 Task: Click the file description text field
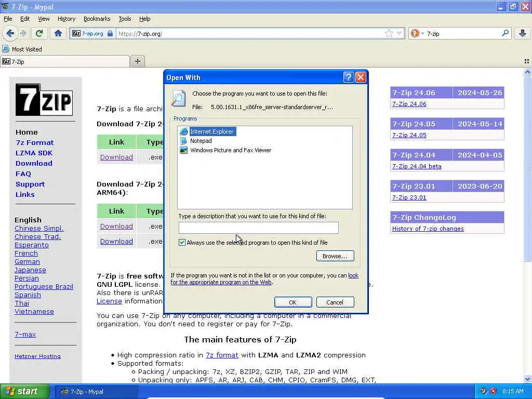pos(259,228)
